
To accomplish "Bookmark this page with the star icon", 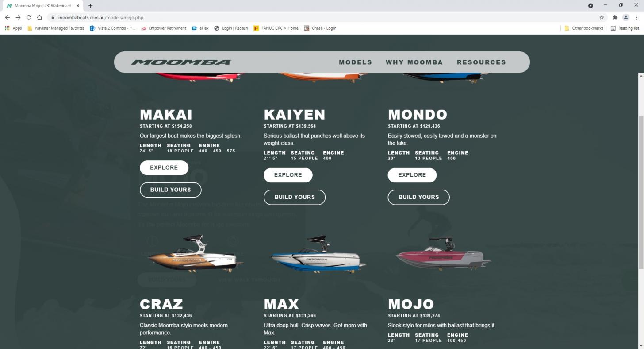I will pyautogui.click(x=602, y=17).
